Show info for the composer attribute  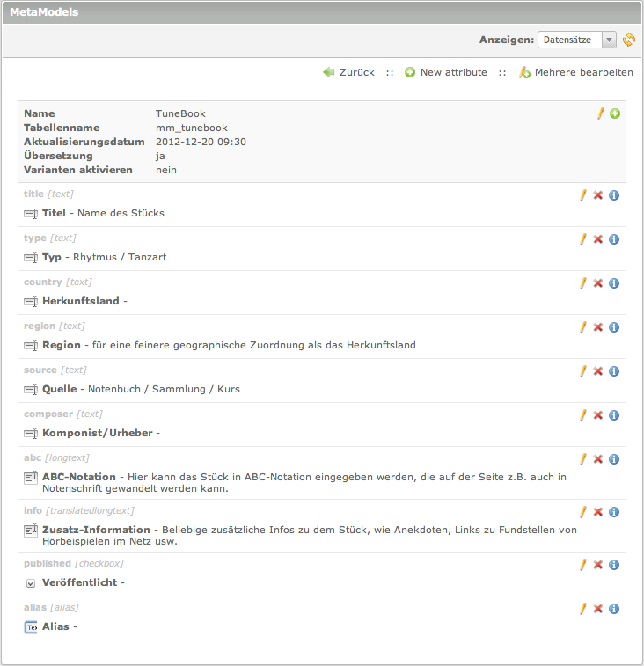[x=614, y=415]
